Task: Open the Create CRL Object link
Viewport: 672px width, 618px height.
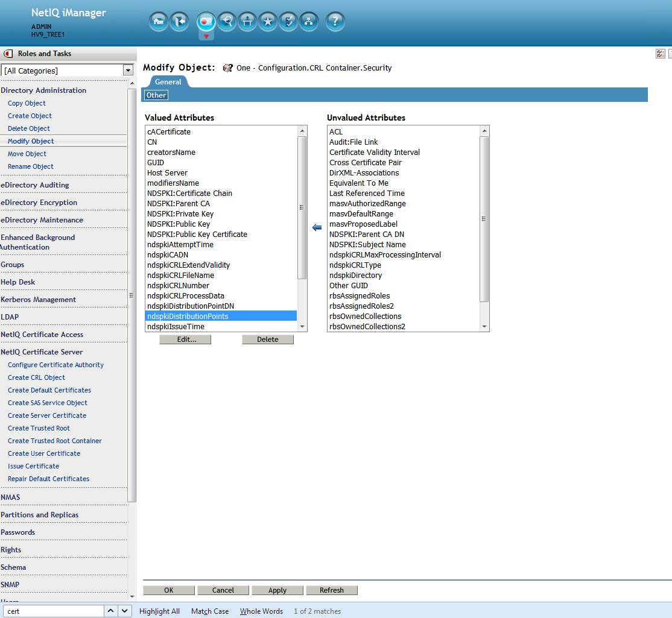Action: tap(36, 378)
